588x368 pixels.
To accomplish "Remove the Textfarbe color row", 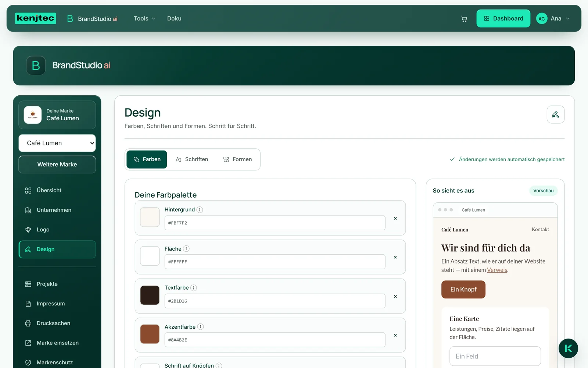I will coord(395,296).
